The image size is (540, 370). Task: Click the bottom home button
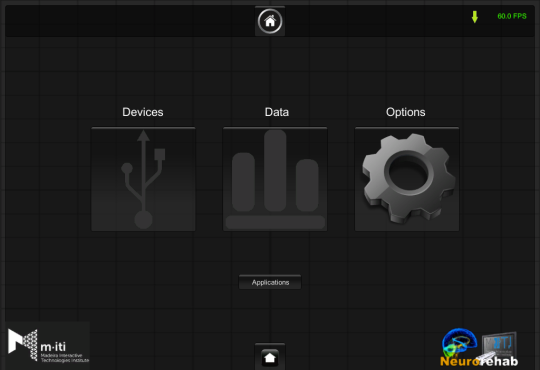(x=270, y=357)
